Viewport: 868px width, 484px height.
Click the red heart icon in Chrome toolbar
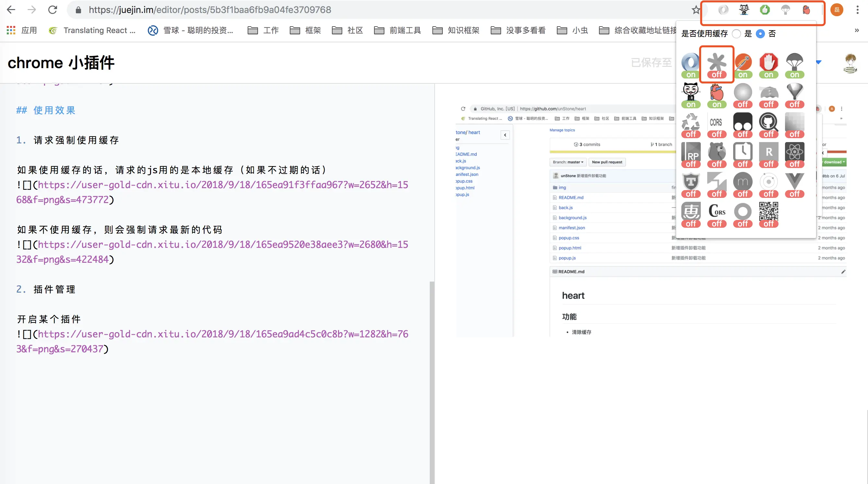tap(806, 10)
